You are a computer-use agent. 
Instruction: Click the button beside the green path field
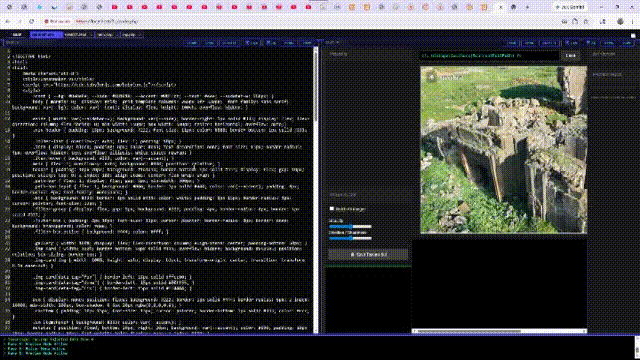click(x=571, y=56)
